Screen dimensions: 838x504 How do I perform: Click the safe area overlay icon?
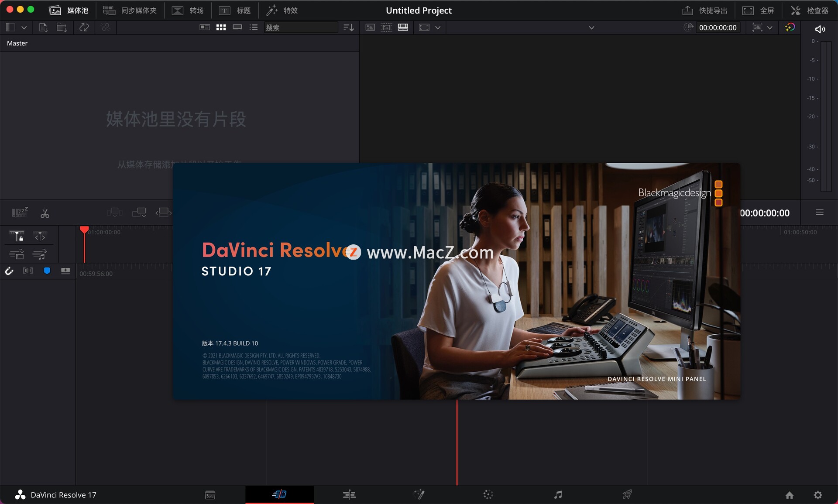click(x=758, y=27)
